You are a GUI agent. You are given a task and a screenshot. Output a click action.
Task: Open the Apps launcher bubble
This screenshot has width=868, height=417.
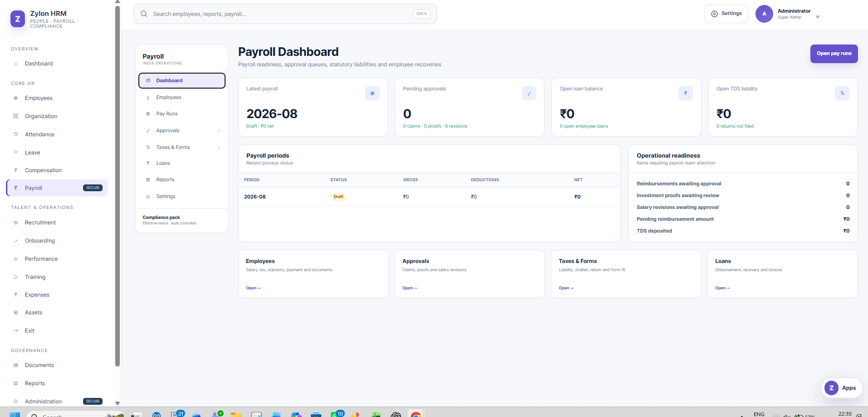tap(842, 388)
